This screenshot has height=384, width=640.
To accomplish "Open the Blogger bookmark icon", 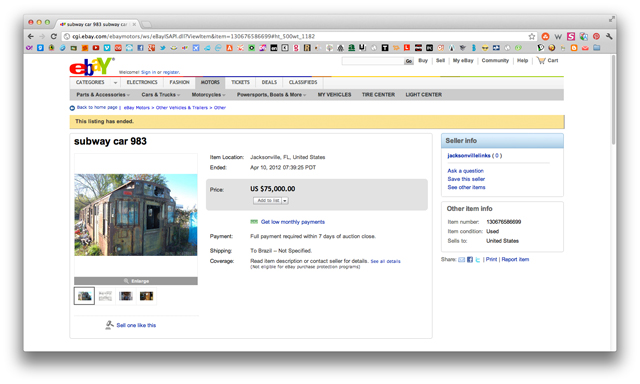I will (574, 48).
